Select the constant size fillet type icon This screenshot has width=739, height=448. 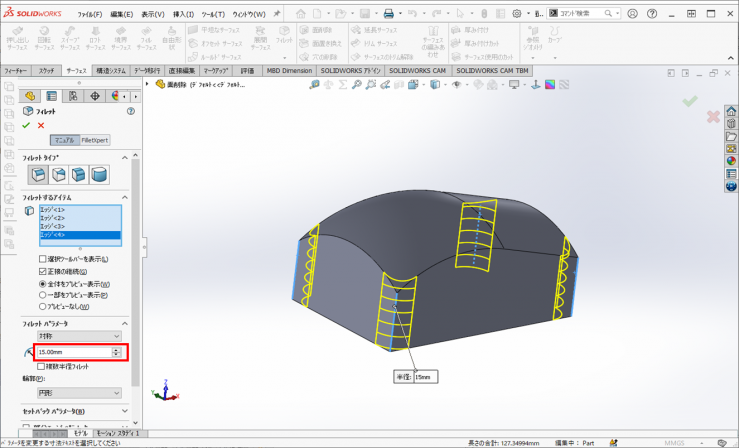pos(38,175)
